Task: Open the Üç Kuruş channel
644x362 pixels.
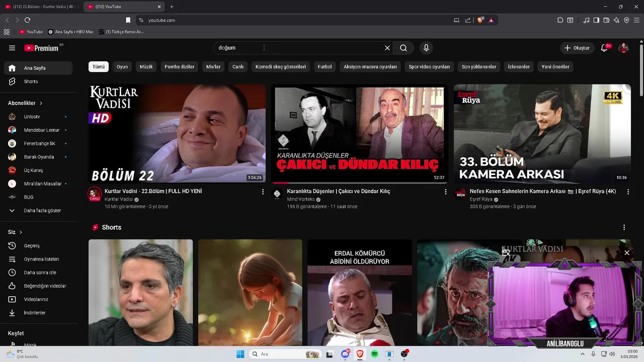Action: click(38, 170)
